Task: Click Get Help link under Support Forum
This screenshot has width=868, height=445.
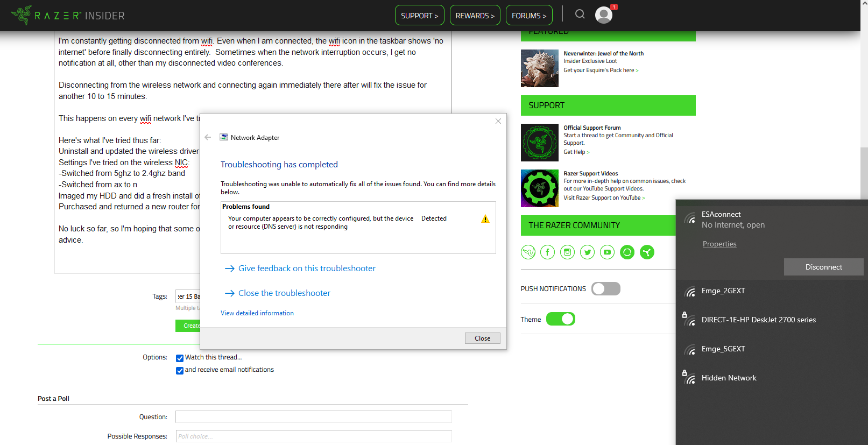Action: 576,152
